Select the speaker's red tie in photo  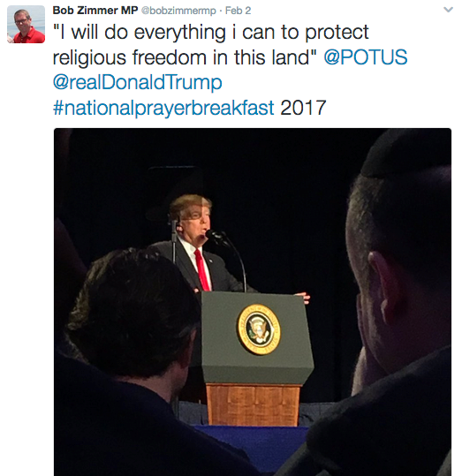tap(202, 269)
